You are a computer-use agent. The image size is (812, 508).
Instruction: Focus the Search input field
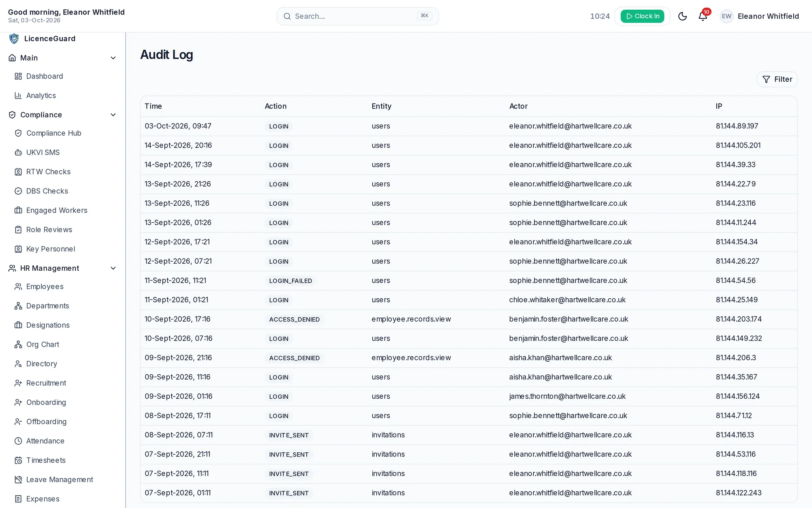coord(358,16)
